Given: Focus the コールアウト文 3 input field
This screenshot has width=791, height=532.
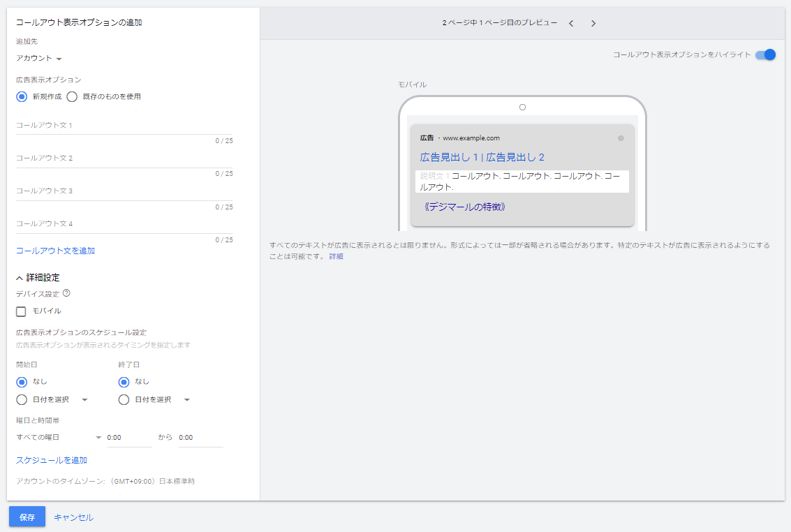Looking at the screenshot, I should pos(124,191).
